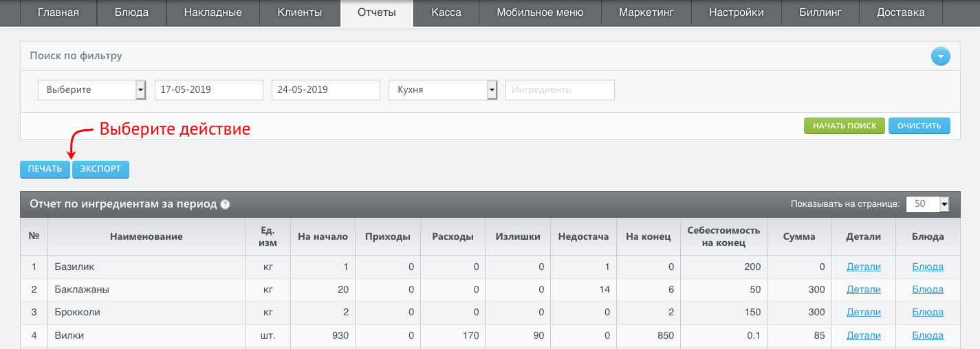Click the На конец column header

point(648,236)
